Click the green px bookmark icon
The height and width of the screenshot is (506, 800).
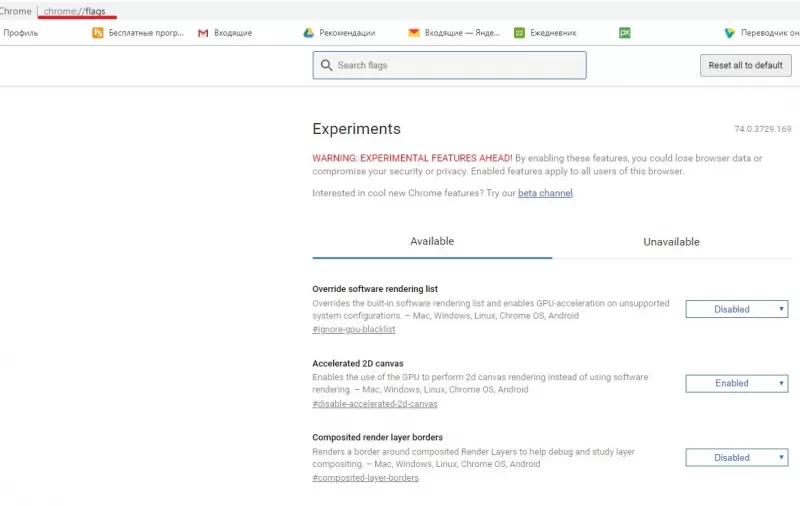(625, 33)
